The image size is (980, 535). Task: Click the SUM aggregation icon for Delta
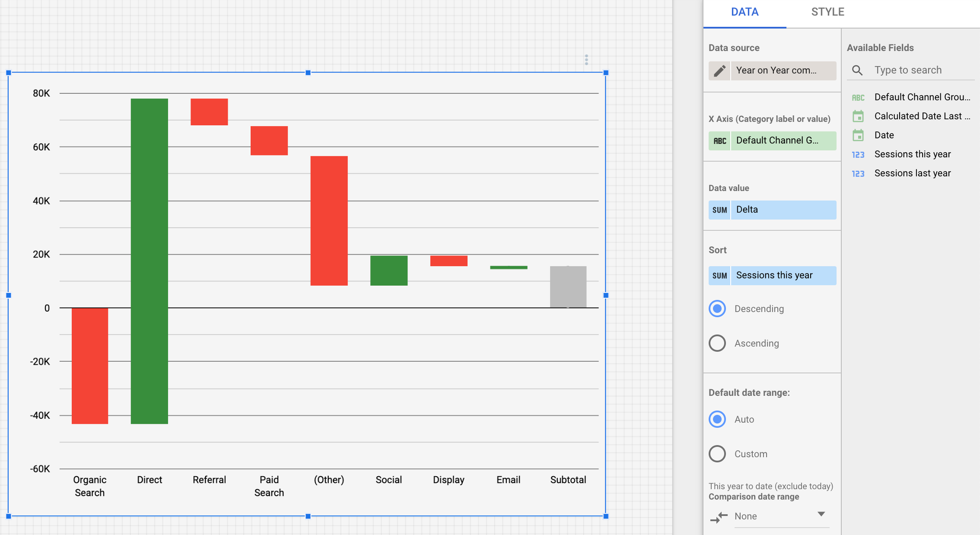click(x=719, y=210)
